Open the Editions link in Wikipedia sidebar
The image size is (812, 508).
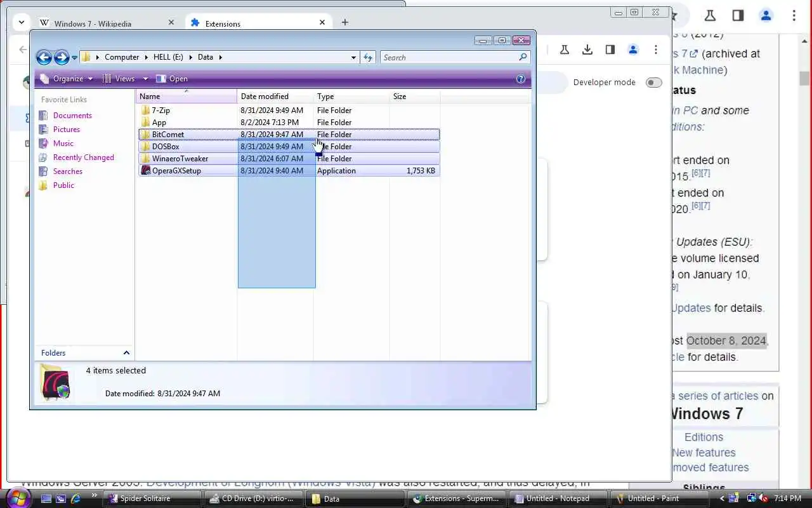pos(704,438)
